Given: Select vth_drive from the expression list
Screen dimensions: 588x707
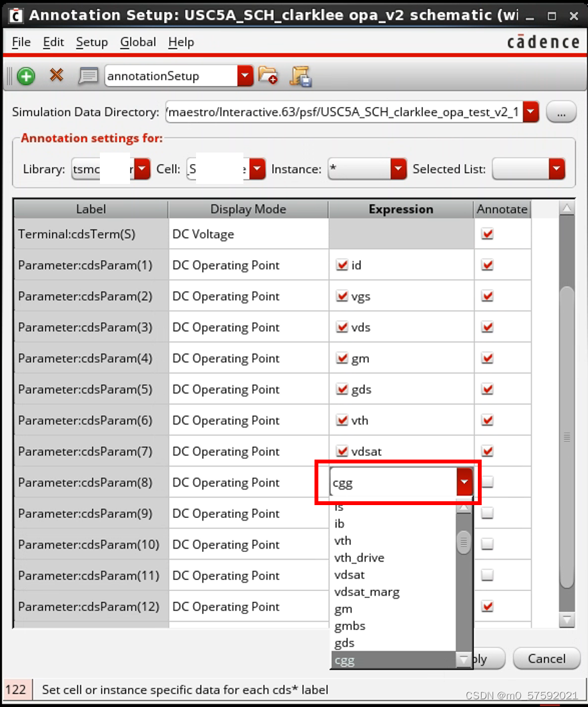Looking at the screenshot, I should [359, 558].
